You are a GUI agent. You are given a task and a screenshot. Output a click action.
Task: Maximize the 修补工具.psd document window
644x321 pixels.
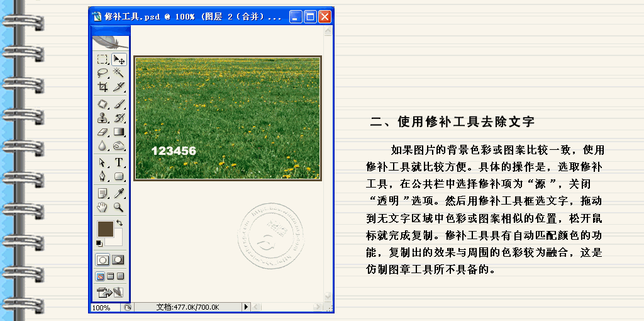[310, 17]
